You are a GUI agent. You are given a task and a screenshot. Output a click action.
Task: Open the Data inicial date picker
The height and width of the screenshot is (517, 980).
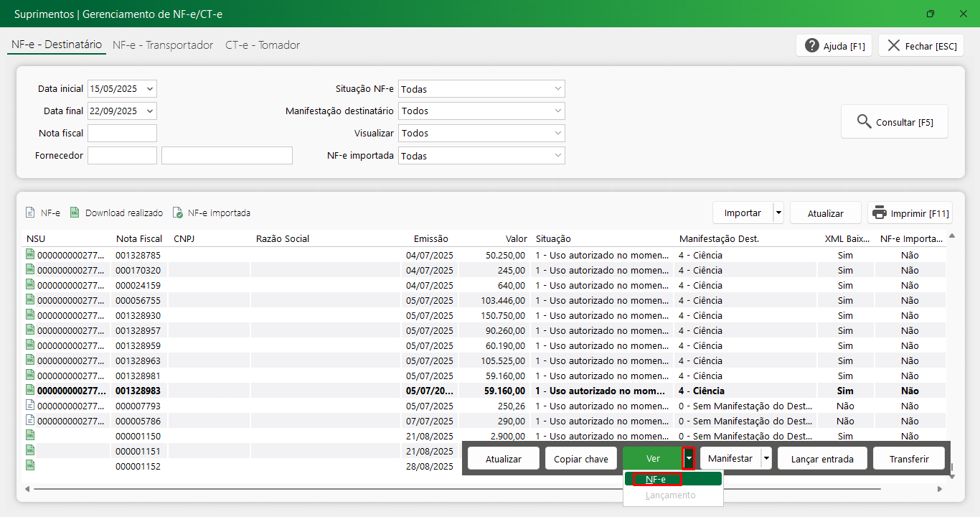(149, 89)
